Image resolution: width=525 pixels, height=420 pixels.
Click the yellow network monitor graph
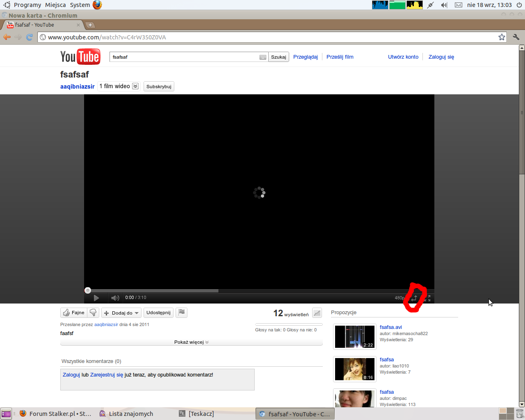[415, 5]
